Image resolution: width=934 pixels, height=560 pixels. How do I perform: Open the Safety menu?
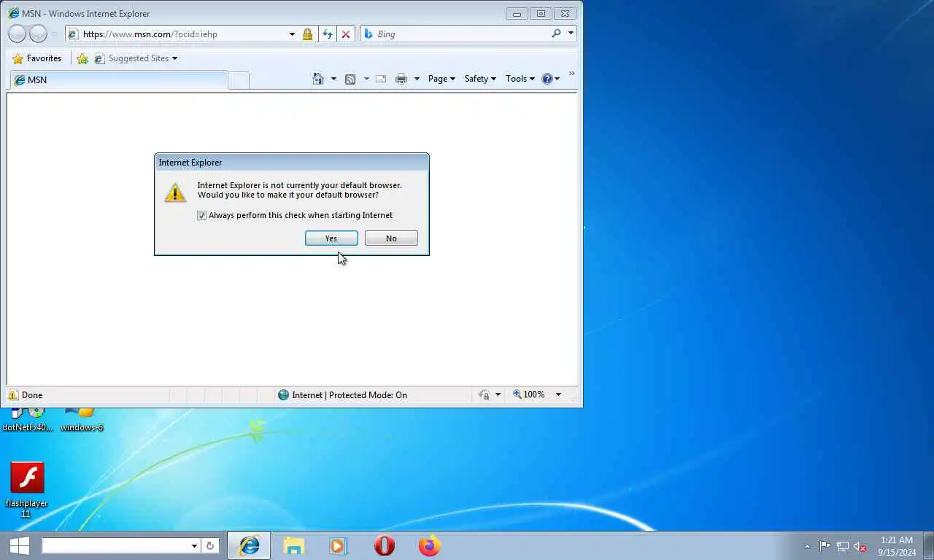pyautogui.click(x=480, y=79)
